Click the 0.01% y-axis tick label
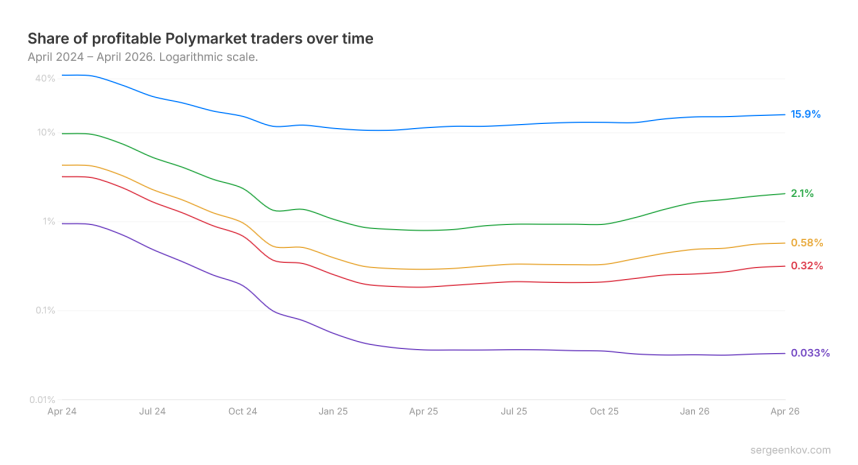The width and height of the screenshot is (858, 465). (x=41, y=399)
